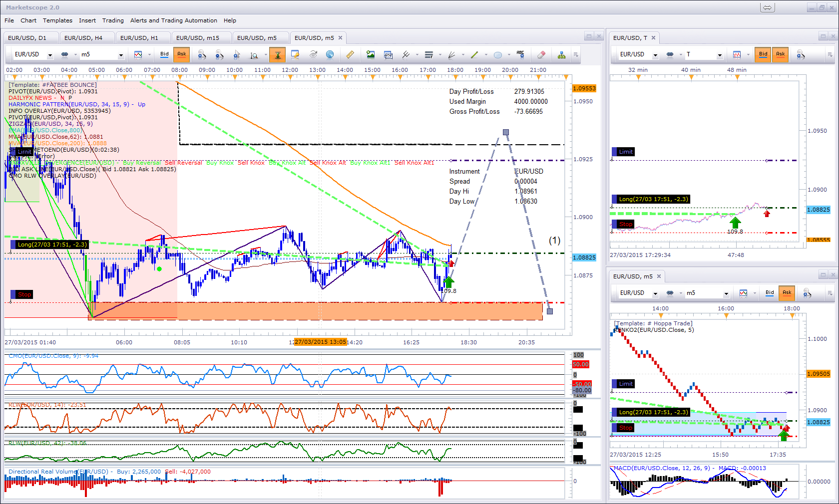Select the line drawing tool

click(474, 55)
